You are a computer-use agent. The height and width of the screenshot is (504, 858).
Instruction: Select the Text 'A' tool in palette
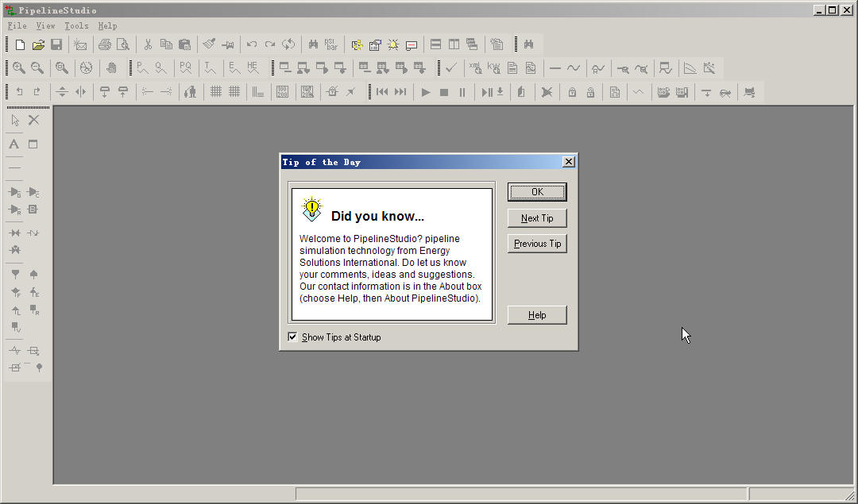tap(14, 144)
